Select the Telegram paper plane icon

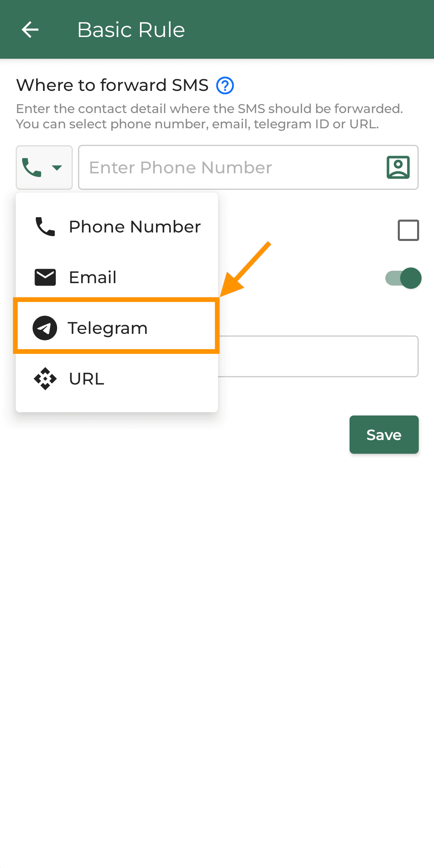click(44, 327)
